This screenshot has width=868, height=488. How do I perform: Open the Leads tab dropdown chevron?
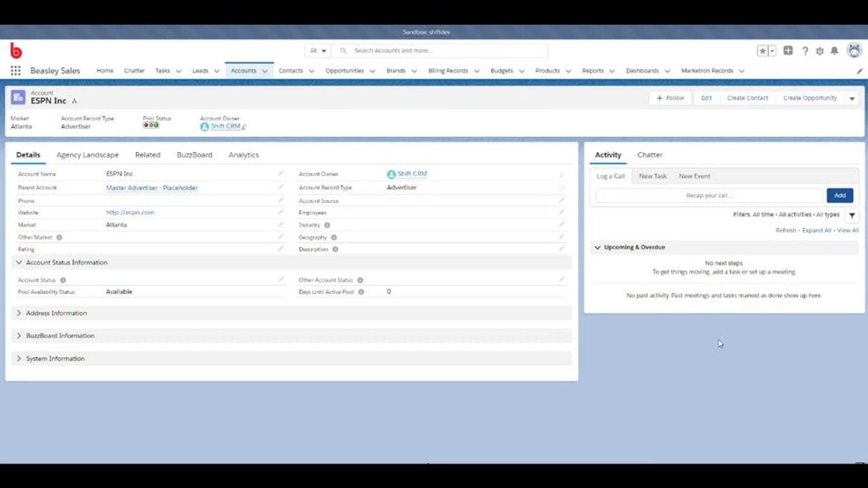(x=217, y=70)
